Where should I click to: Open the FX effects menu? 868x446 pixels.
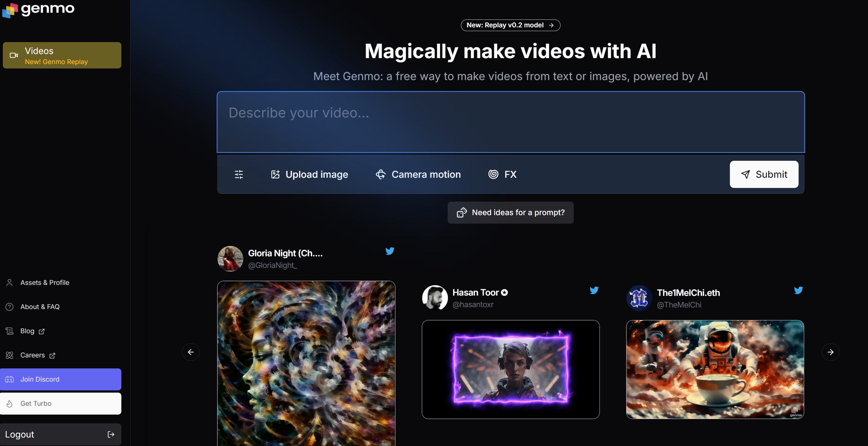502,174
